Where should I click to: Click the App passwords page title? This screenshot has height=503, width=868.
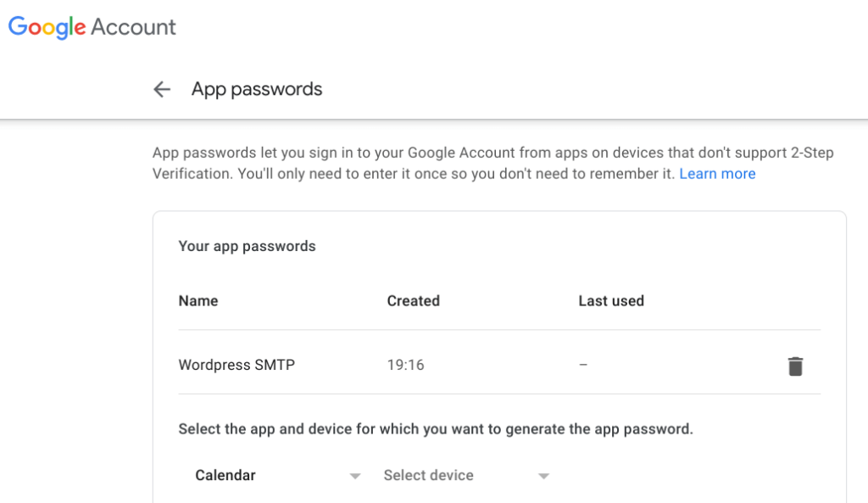(257, 89)
